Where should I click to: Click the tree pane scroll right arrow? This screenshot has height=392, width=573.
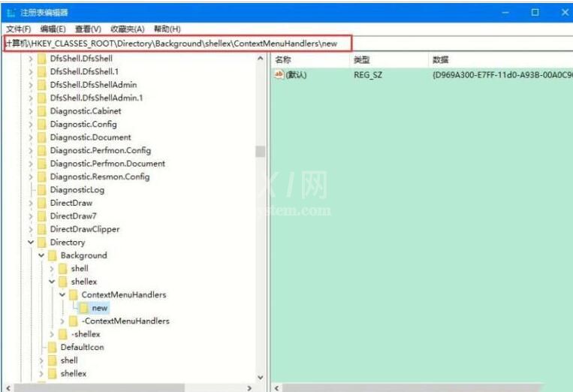249,388
